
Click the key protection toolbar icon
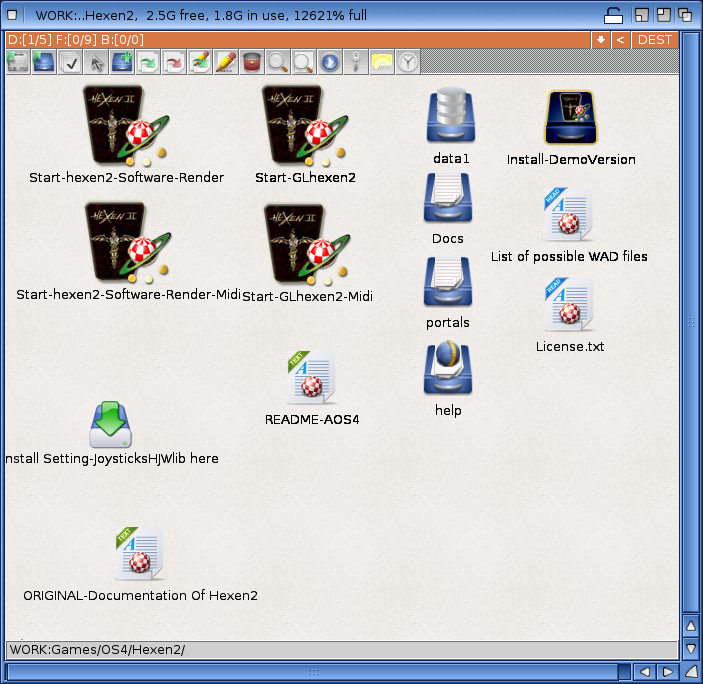[x=356, y=62]
